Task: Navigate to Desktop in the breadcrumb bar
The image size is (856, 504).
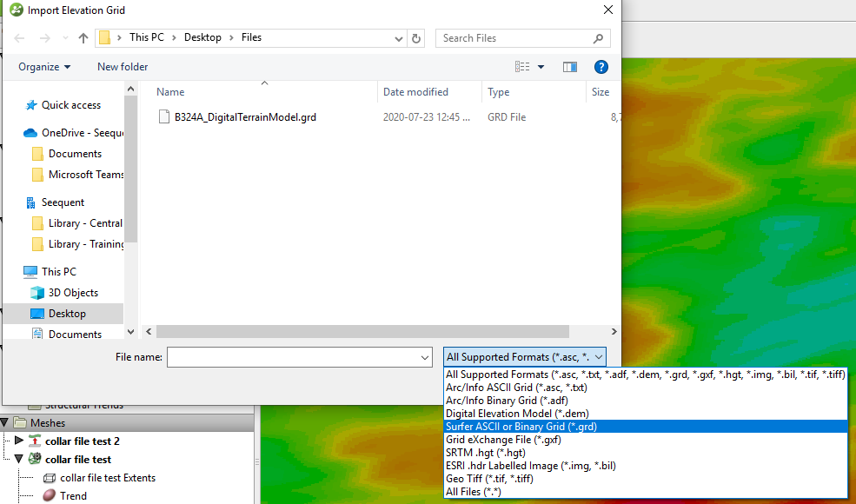Action: point(203,38)
